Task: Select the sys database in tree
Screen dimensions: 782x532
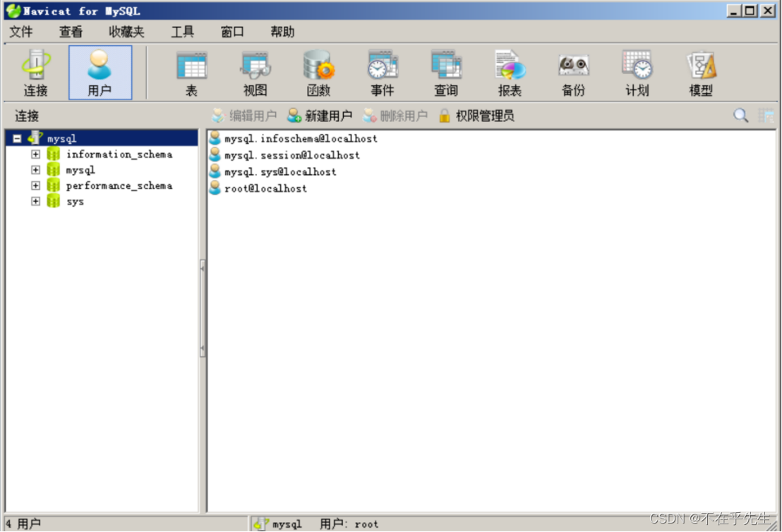Action: pyautogui.click(x=75, y=201)
